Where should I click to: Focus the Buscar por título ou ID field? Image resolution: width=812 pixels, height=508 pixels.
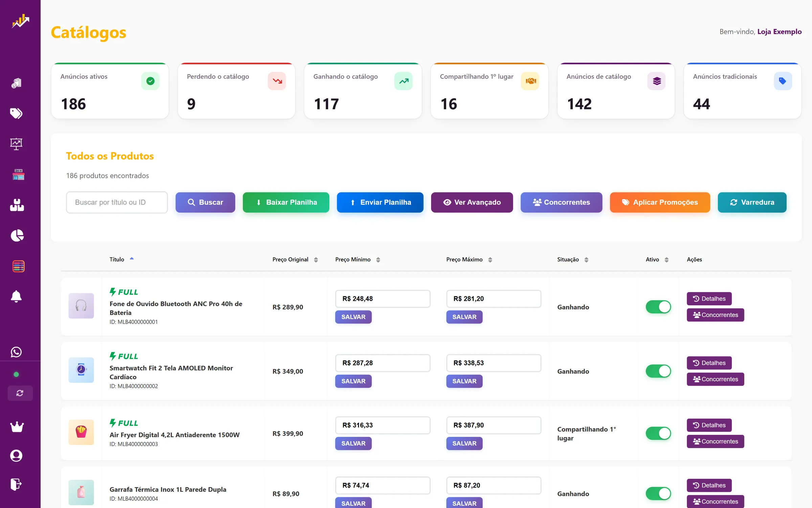(x=117, y=202)
